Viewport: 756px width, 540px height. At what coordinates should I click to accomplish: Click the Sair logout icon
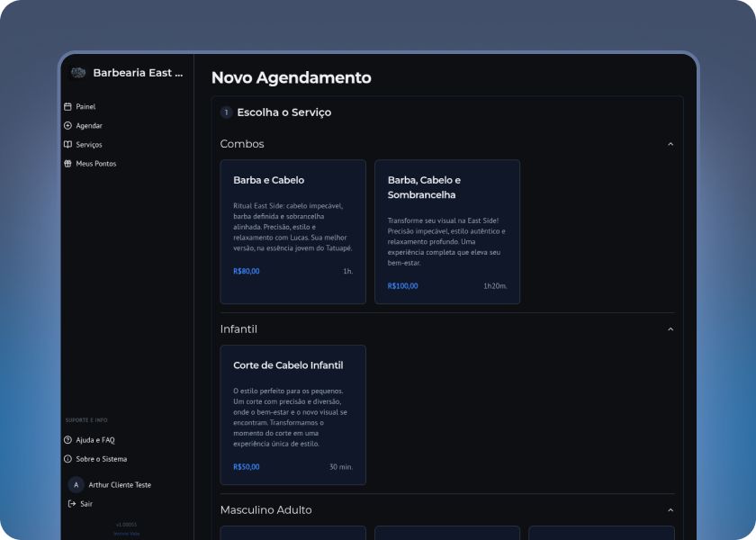pos(72,504)
